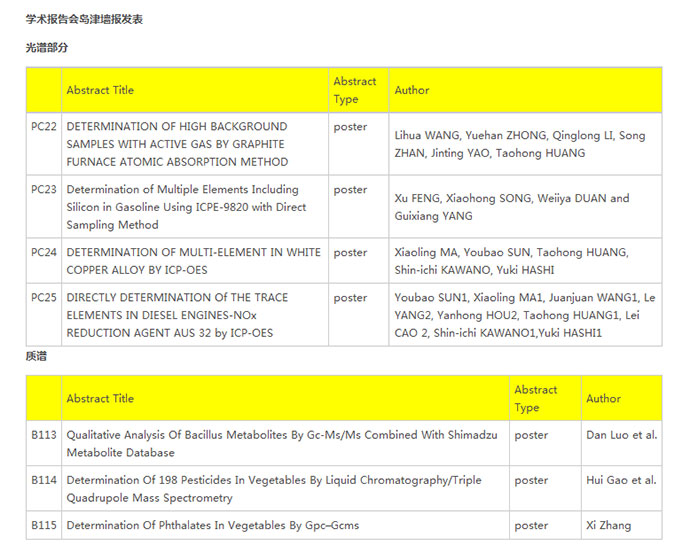This screenshot has width=690, height=553.
Task: Click the title about silicon in gasoline with ICPE-9820
Action: [x=186, y=207]
